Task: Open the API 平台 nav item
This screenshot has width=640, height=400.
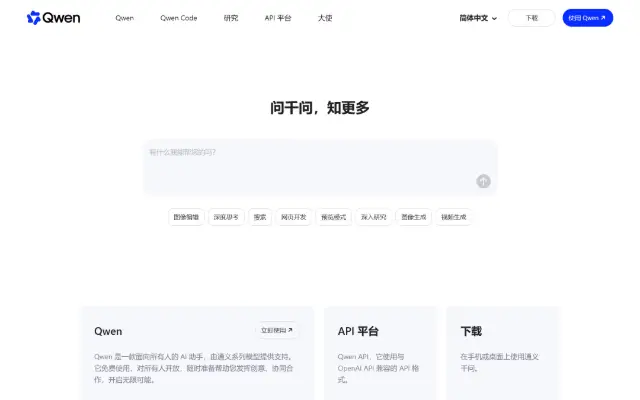Action: [x=278, y=18]
